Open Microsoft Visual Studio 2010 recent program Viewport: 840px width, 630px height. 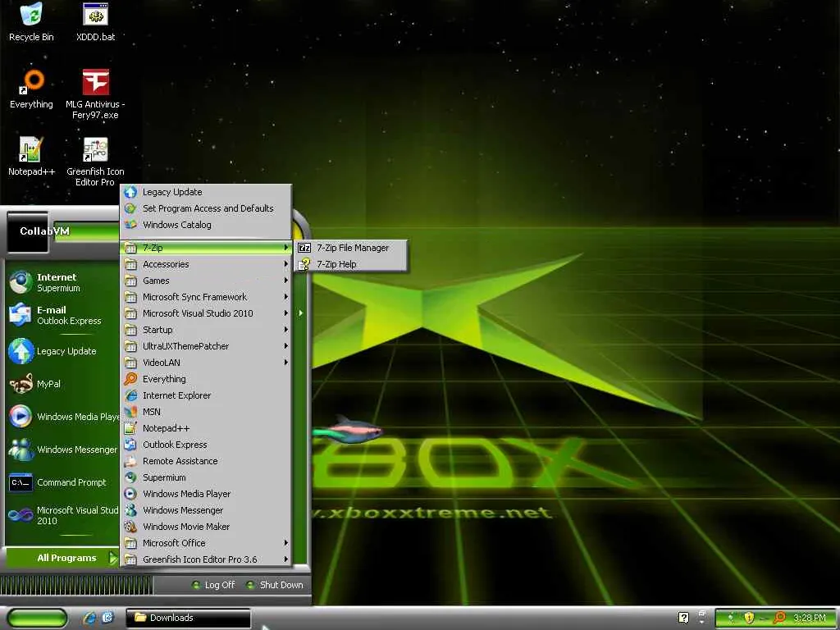coord(62,515)
